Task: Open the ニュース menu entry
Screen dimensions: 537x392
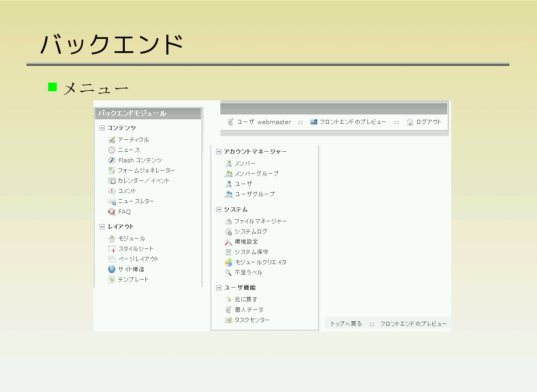Action: click(129, 150)
